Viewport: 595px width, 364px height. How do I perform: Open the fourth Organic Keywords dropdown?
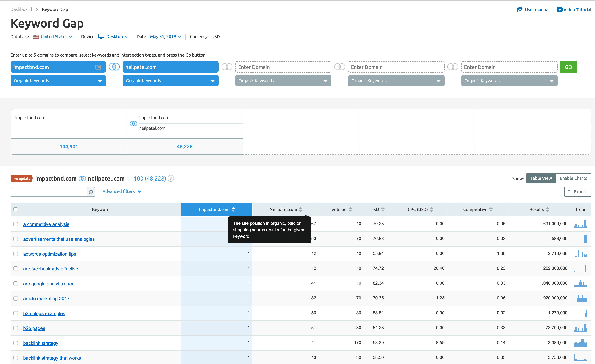click(x=396, y=81)
